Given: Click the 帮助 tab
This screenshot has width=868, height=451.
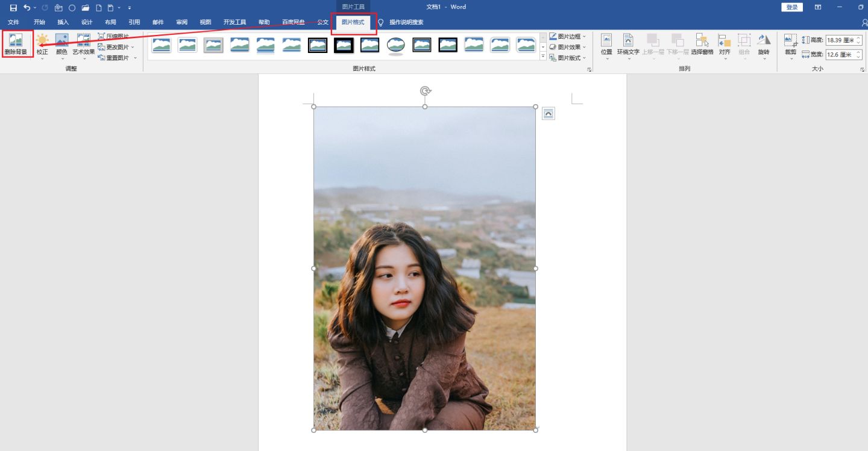Looking at the screenshot, I should coord(264,22).
